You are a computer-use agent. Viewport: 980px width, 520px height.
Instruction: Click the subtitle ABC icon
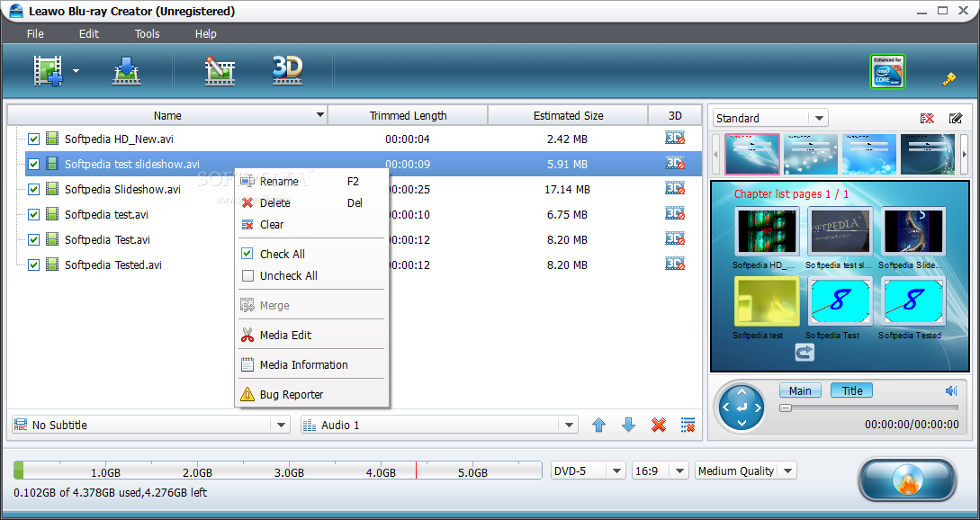pyautogui.click(x=21, y=425)
